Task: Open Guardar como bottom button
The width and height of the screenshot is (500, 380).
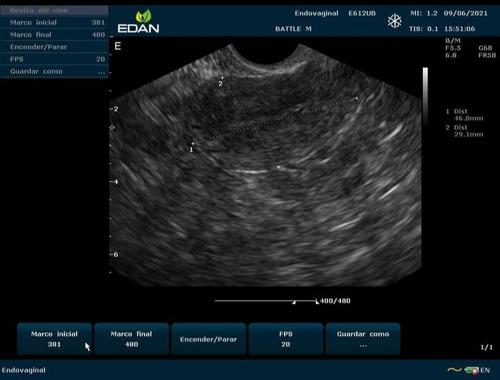Action: coord(363,339)
